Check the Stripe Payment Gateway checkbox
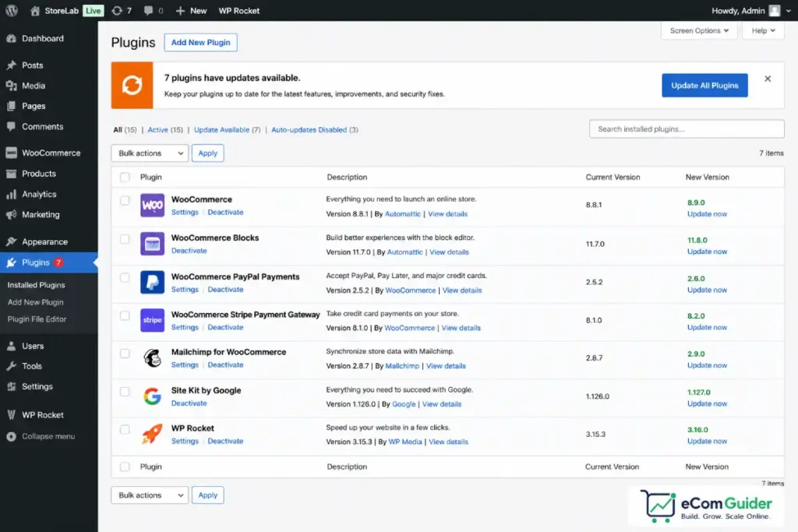Screen dimensions: 798x532 (x=125, y=315)
